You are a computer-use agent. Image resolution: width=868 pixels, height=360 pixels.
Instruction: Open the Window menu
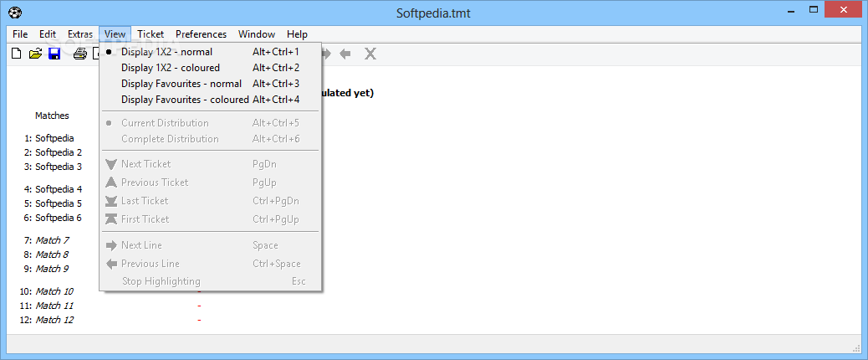click(x=257, y=34)
